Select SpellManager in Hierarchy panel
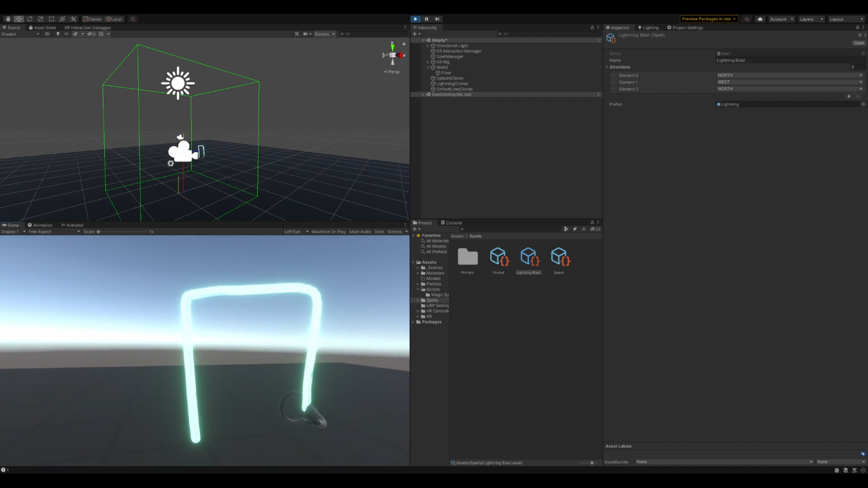The height and width of the screenshot is (488, 868). (450, 57)
